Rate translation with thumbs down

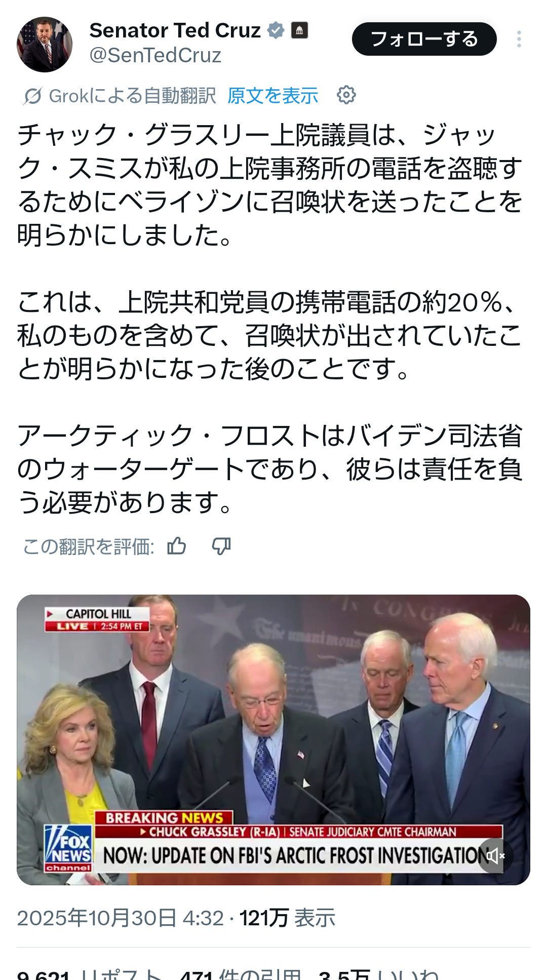tap(221, 546)
